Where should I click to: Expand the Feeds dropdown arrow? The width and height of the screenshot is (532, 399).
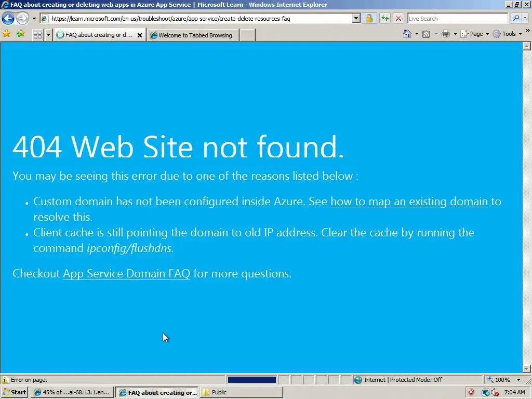[x=436, y=34]
